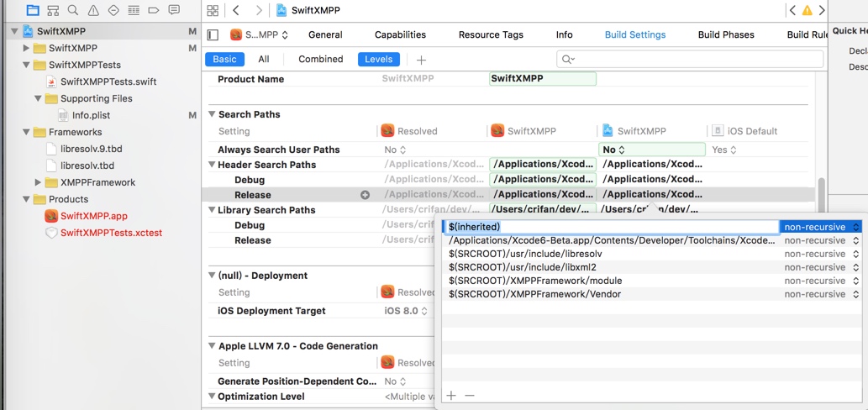
Task: Open the Find navigator magnifier icon
Action: [x=73, y=10]
